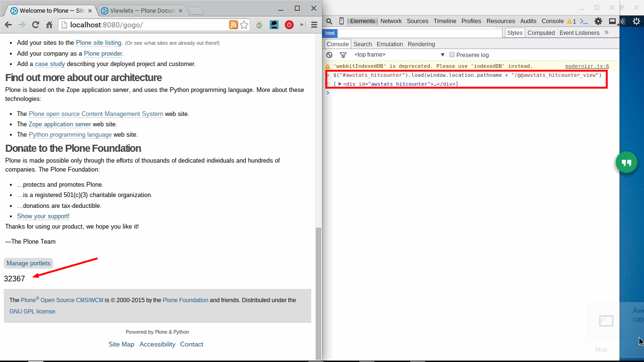The height and width of the screenshot is (362, 644).
Task: Show hidden extensions with the double chevron
Action: [302, 25]
